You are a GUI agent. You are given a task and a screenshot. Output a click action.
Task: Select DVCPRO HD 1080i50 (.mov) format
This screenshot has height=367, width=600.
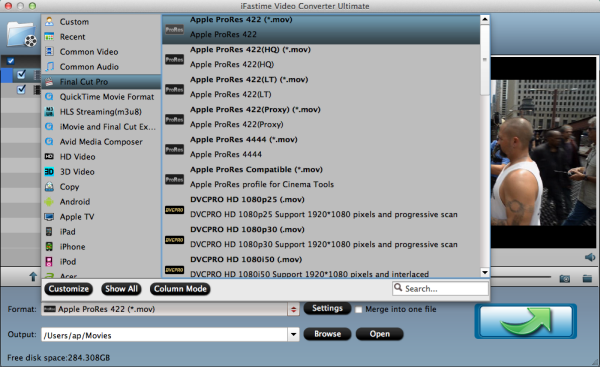(321, 266)
